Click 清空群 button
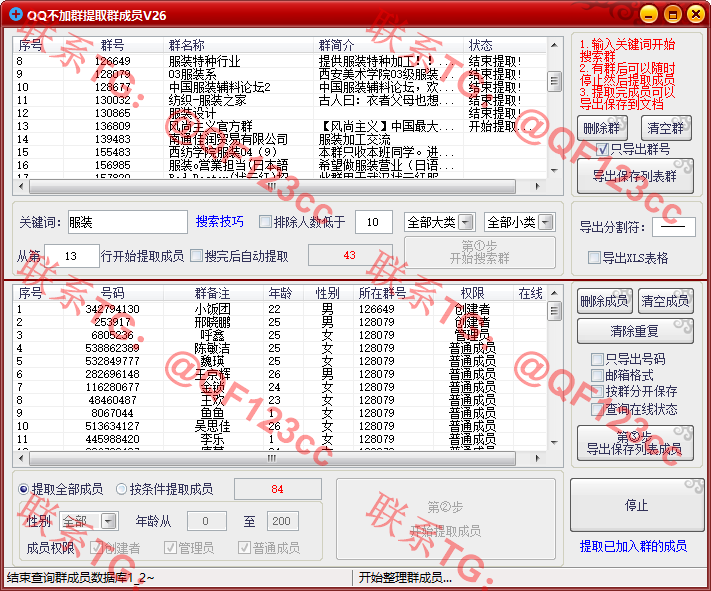This screenshot has width=711, height=591. (666, 128)
